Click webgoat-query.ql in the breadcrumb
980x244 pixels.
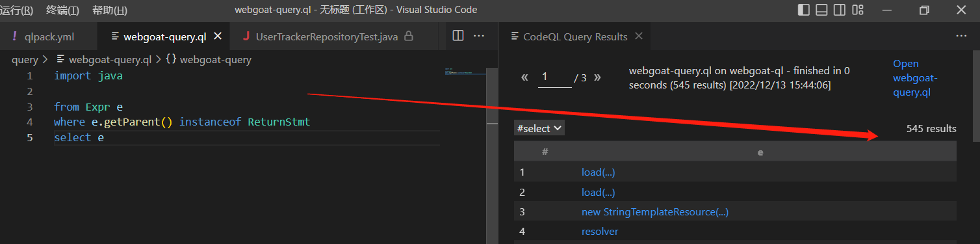pos(110,60)
